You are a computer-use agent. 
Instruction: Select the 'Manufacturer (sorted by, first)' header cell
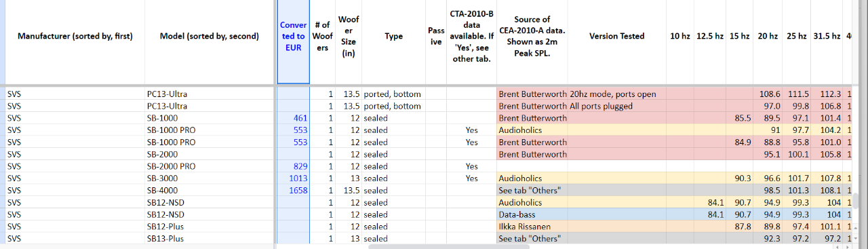[75, 36]
